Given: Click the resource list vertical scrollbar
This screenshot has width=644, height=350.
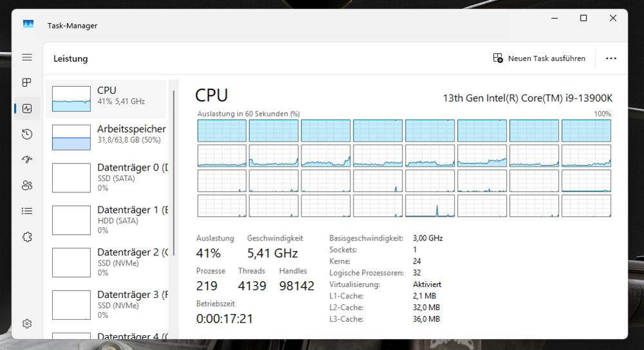Looking at the screenshot, I should 173,193.
